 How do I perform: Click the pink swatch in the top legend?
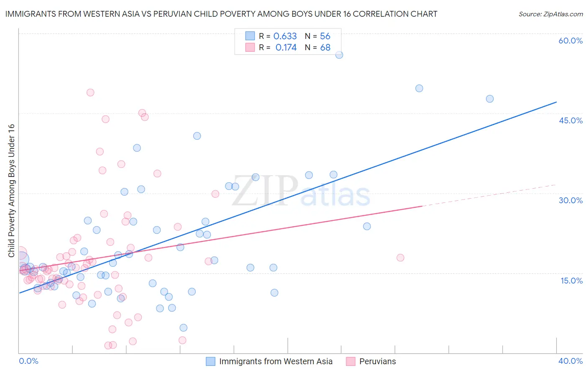tap(250, 47)
